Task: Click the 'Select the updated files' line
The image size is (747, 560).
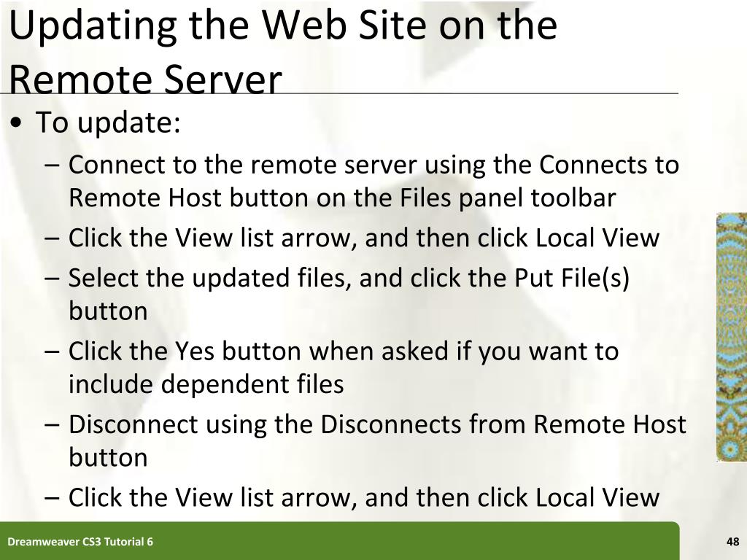Action: pos(349,278)
